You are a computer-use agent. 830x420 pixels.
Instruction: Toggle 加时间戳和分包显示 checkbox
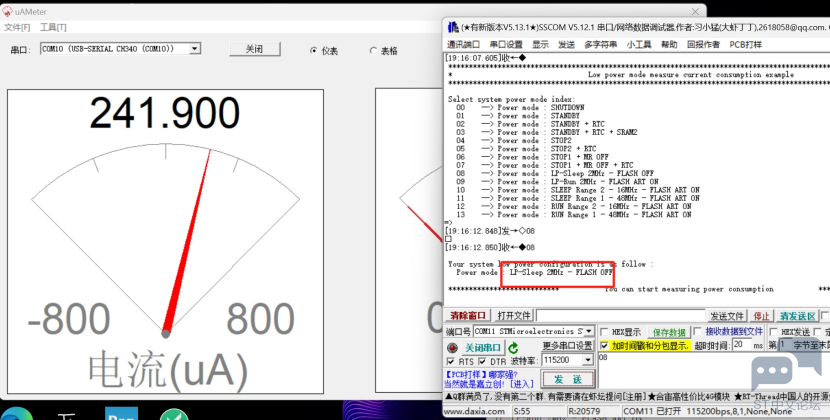pos(604,346)
